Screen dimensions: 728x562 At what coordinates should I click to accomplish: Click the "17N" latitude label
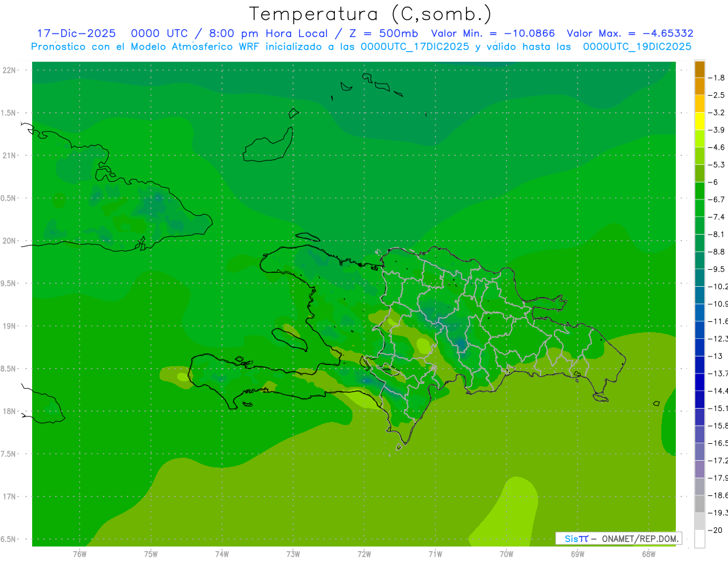click(9, 497)
